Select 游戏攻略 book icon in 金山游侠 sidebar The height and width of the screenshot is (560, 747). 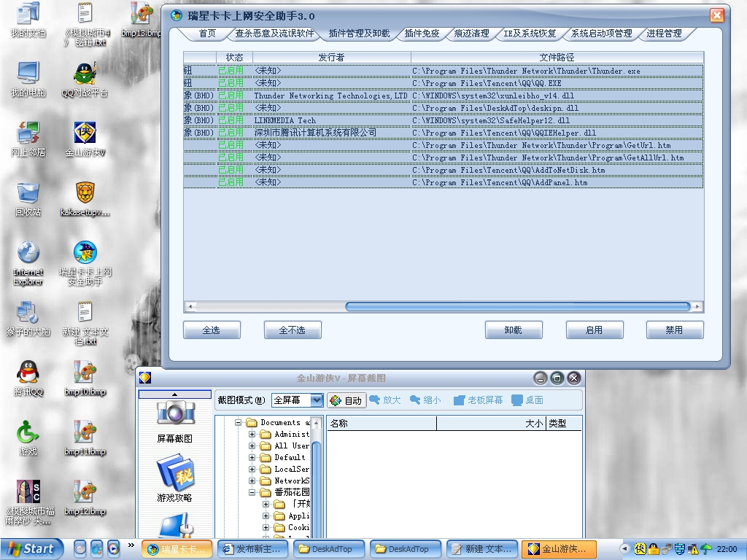point(175,479)
